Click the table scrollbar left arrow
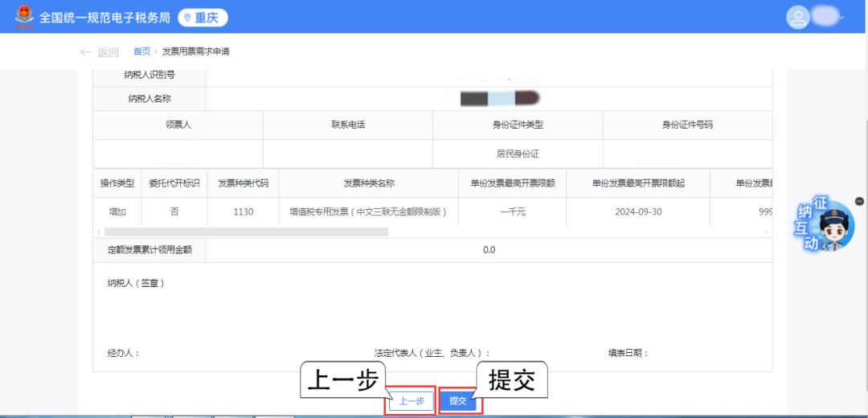This screenshot has width=868, height=418. click(x=98, y=232)
